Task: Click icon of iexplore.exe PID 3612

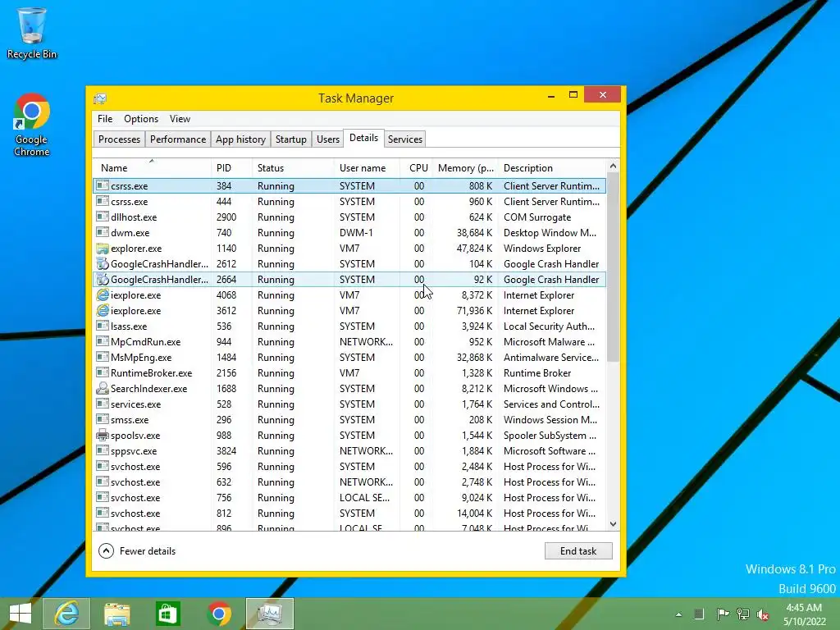Action: [103, 311]
